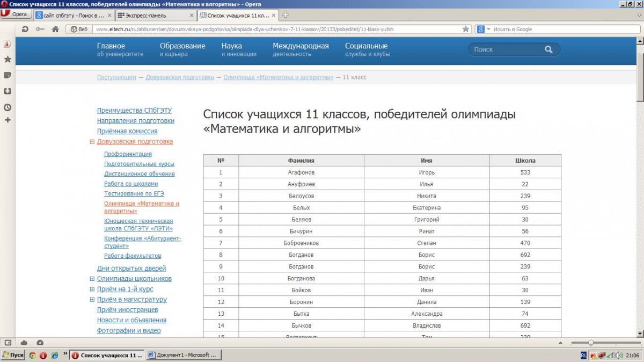
Task: Bookmark page with address bar star
Action: [466, 29]
